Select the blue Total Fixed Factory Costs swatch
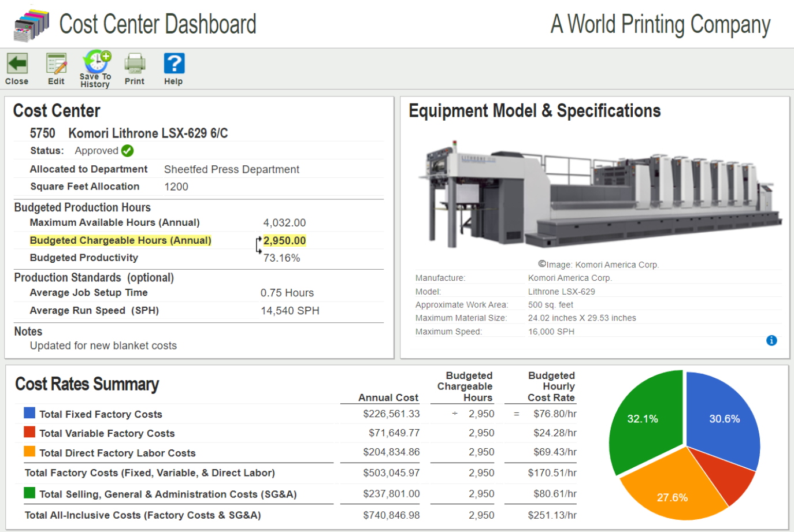Image resolution: width=794 pixels, height=532 pixels. coord(29,413)
